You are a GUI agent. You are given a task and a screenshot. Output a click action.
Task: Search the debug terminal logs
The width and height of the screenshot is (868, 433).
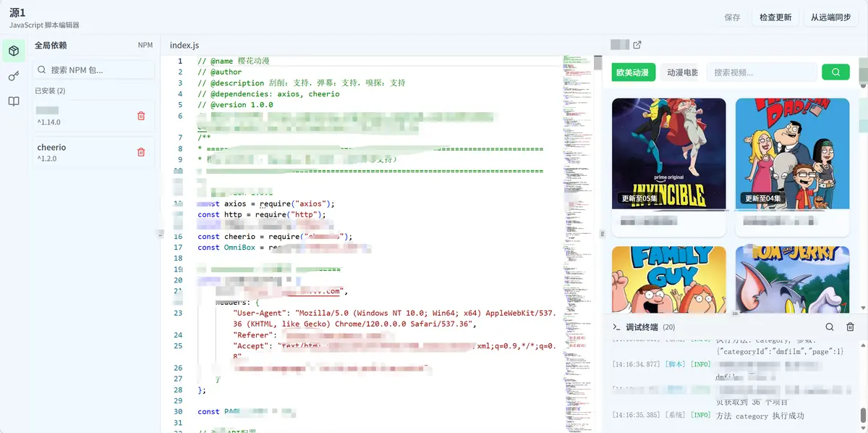pos(830,327)
